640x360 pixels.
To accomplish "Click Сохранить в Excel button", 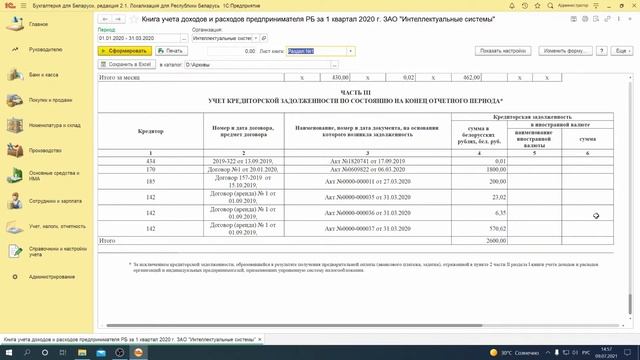I will tap(127, 64).
